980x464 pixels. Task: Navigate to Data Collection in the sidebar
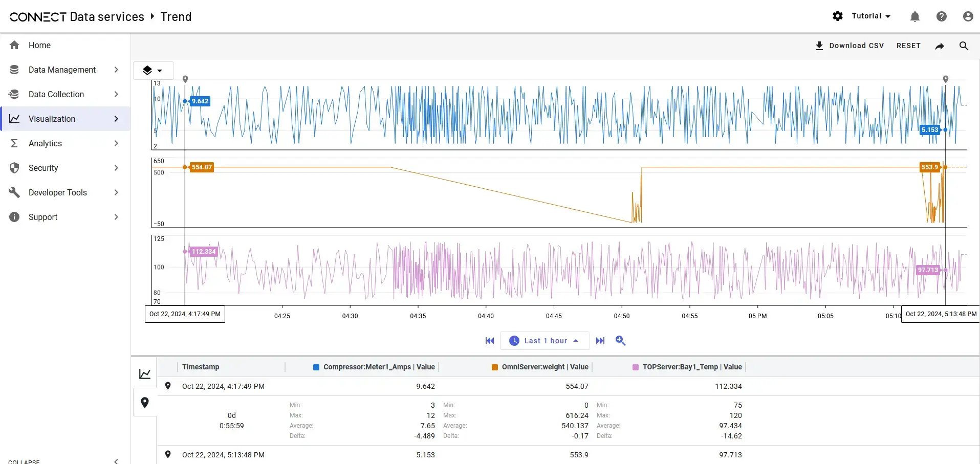[56, 94]
